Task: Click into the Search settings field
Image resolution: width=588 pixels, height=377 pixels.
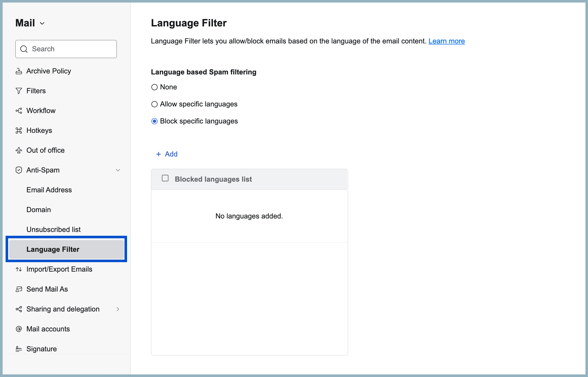Action: [66, 49]
